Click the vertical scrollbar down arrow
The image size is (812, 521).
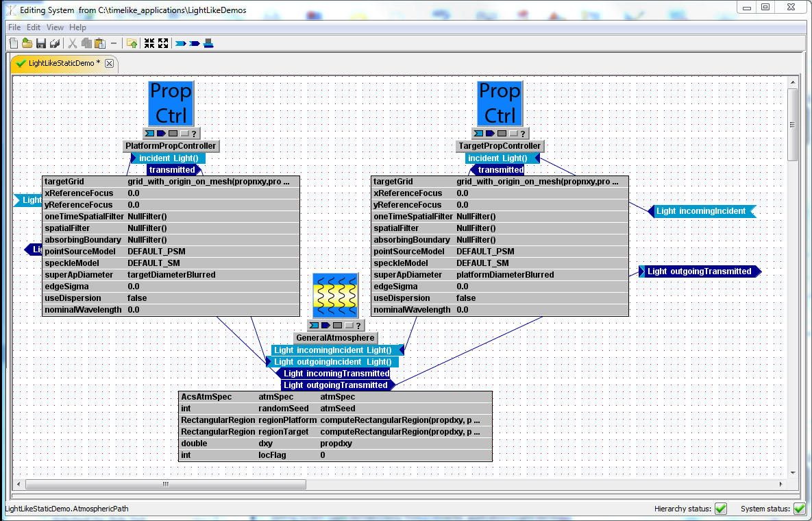(x=792, y=472)
